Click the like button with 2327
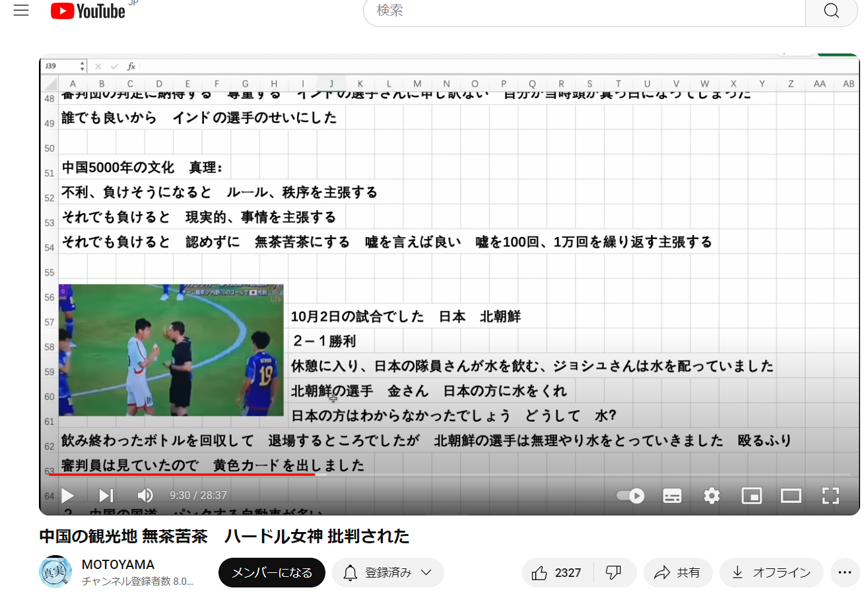The width and height of the screenshot is (868, 600). [558, 573]
